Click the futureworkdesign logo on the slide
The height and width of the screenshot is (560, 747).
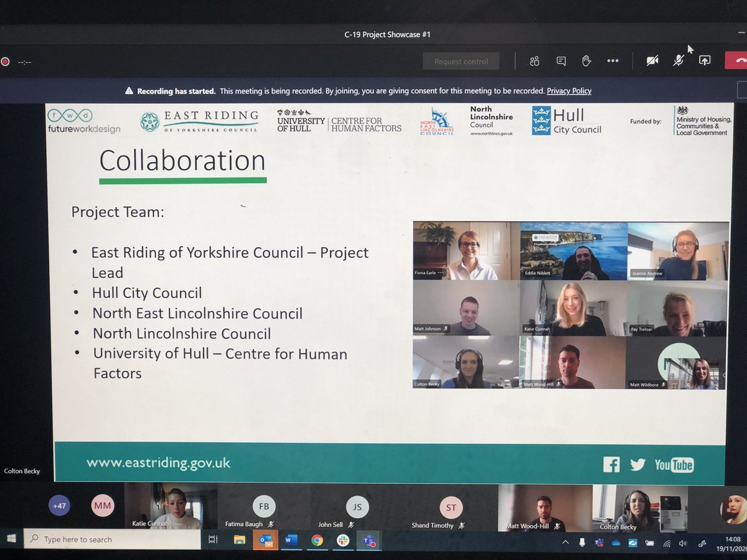pos(84,121)
